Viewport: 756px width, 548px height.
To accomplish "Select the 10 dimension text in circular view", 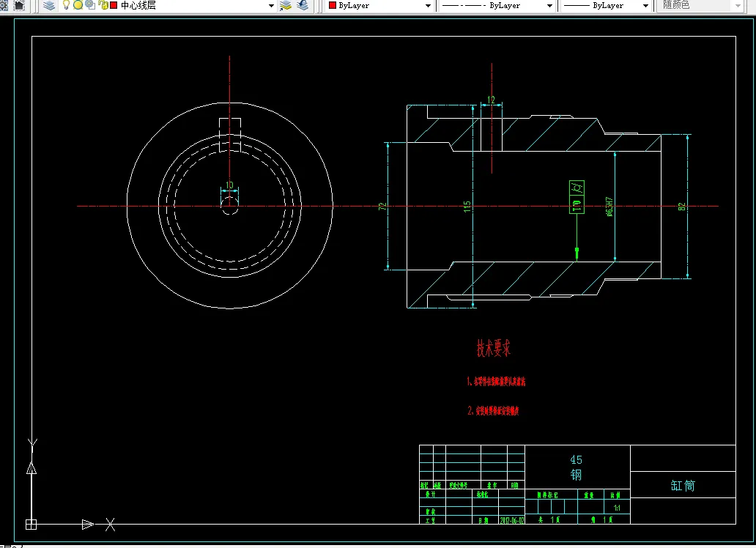I will (x=229, y=185).
